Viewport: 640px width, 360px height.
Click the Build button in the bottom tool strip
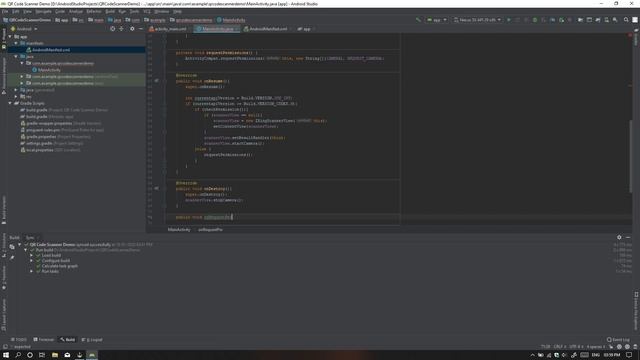pyautogui.click(x=68, y=340)
